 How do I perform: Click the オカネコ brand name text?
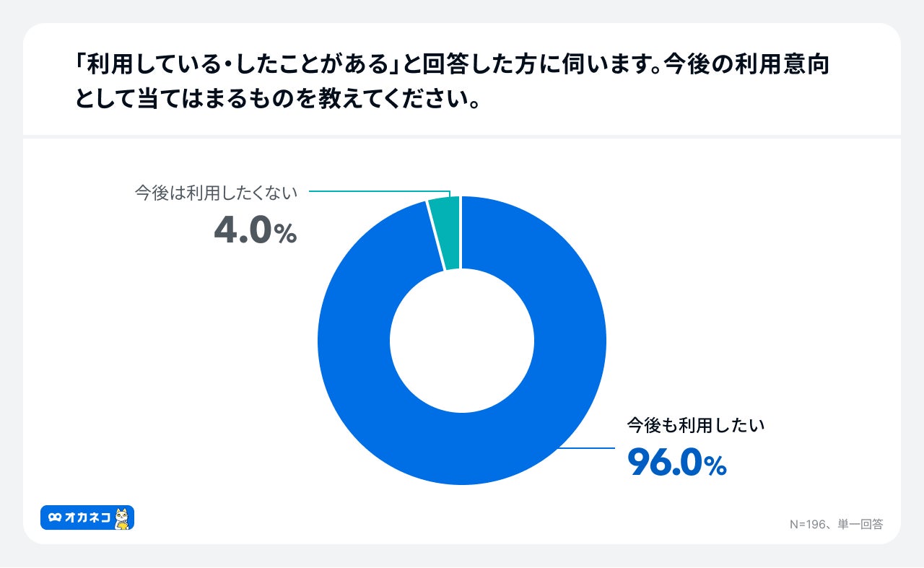(x=88, y=518)
